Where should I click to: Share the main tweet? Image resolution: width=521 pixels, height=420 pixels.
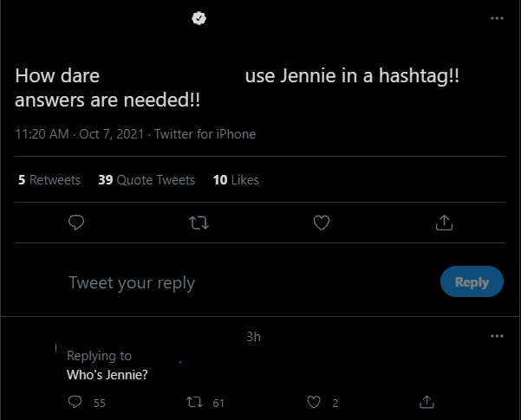tap(443, 223)
